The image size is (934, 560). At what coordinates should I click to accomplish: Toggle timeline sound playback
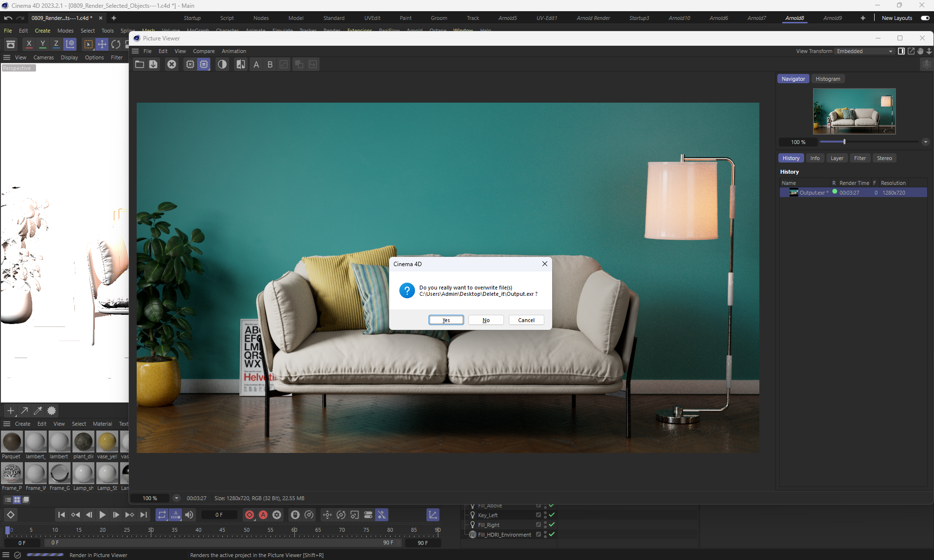pyautogui.click(x=189, y=515)
